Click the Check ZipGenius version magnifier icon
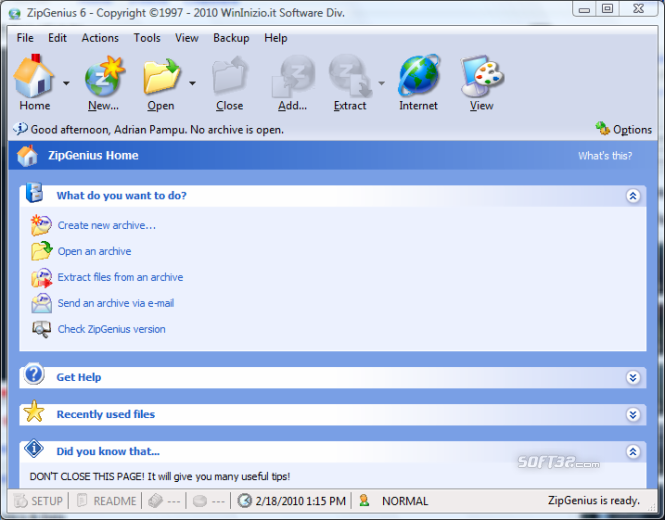665x520 pixels. coord(41,329)
